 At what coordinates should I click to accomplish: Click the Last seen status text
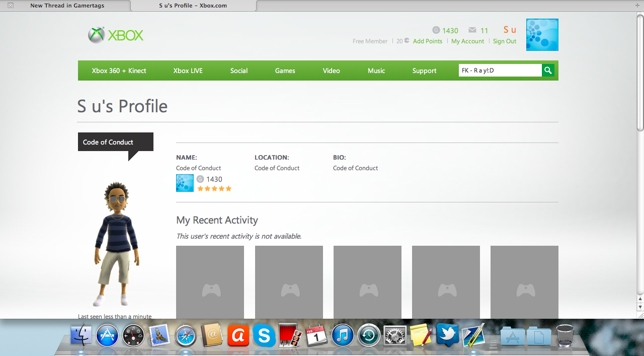pyautogui.click(x=115, y=316)
